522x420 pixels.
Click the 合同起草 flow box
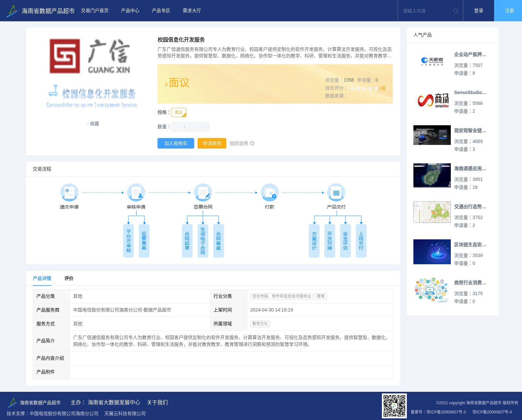pos(187,241)
